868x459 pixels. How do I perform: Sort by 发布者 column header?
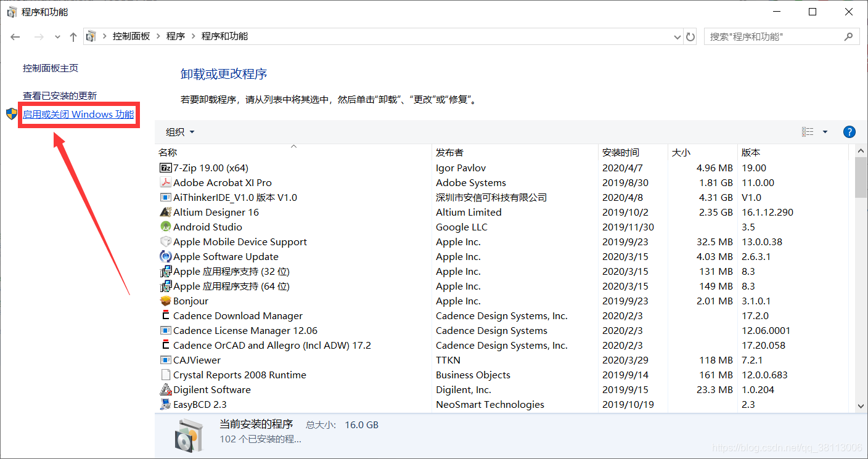pyautogui.click(x=515, y=152)
